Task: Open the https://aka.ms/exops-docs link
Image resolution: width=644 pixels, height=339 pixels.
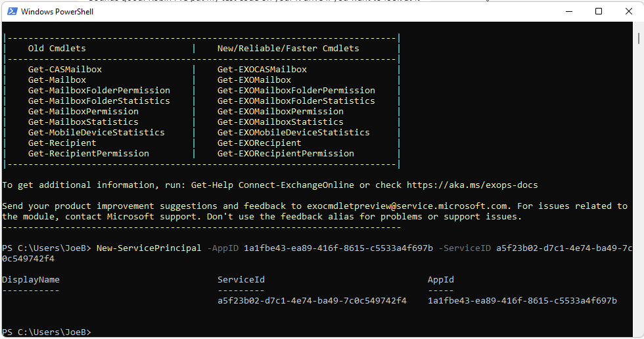Action: point(472,185)
